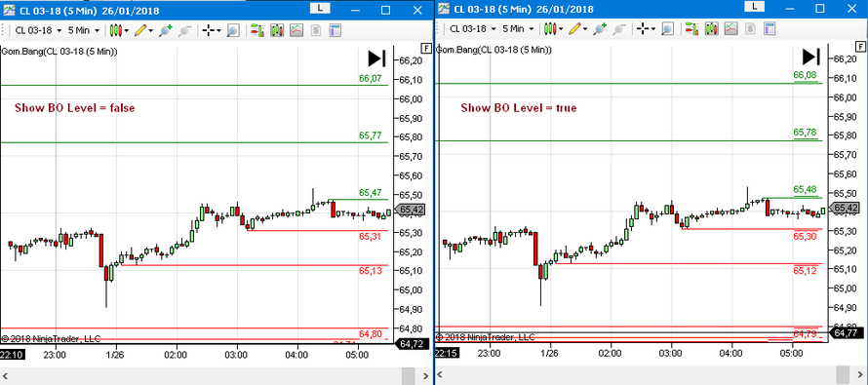Click the 65,31 red level label in left chart
The width and height of the screenshot is (868, 385).
(370, 236)
